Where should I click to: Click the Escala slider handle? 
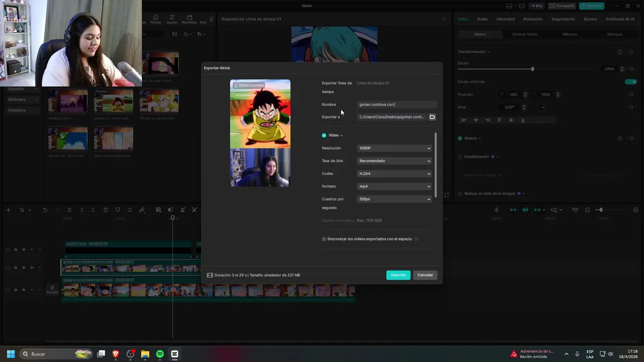coord(532,69)
